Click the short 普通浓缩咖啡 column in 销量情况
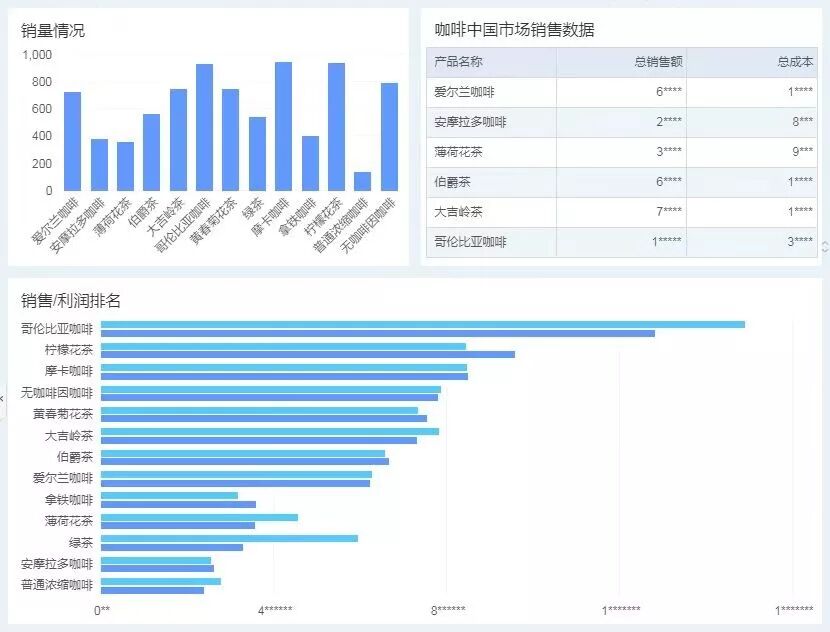This screenshot has width=830, height=632. (362, 181)
